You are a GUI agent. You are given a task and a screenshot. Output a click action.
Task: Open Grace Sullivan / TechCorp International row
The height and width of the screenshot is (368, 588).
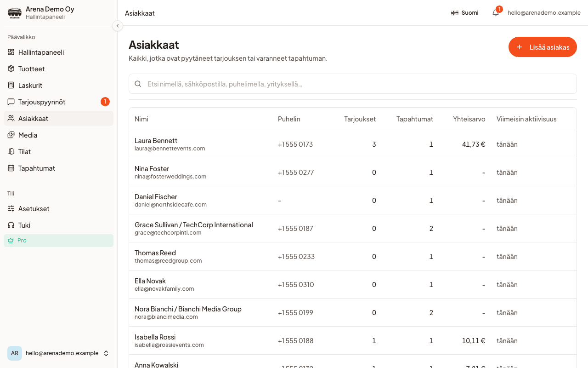click(x=353, y=229)
